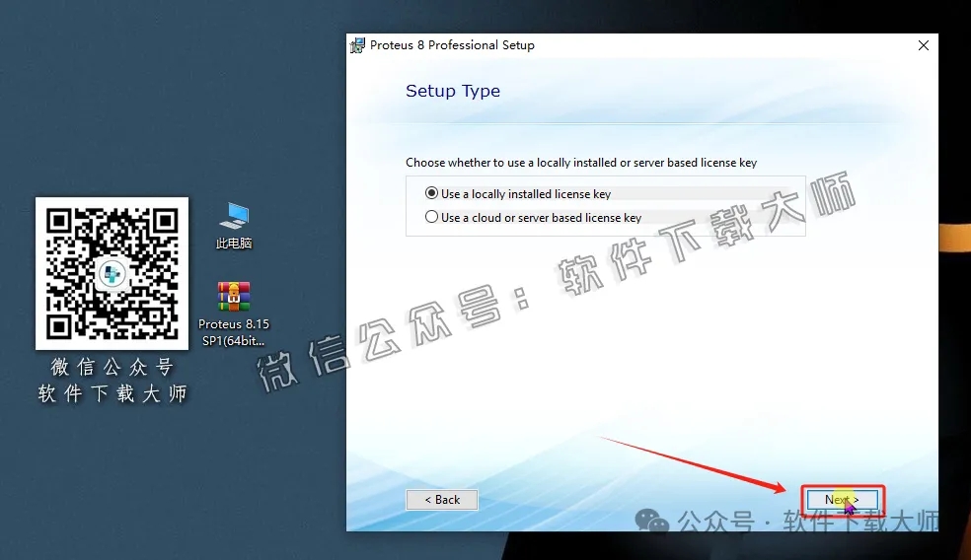This screenshot has height=560, width=971.
Task: Click the black-and-white QR code image
Action: pos(112,273)
